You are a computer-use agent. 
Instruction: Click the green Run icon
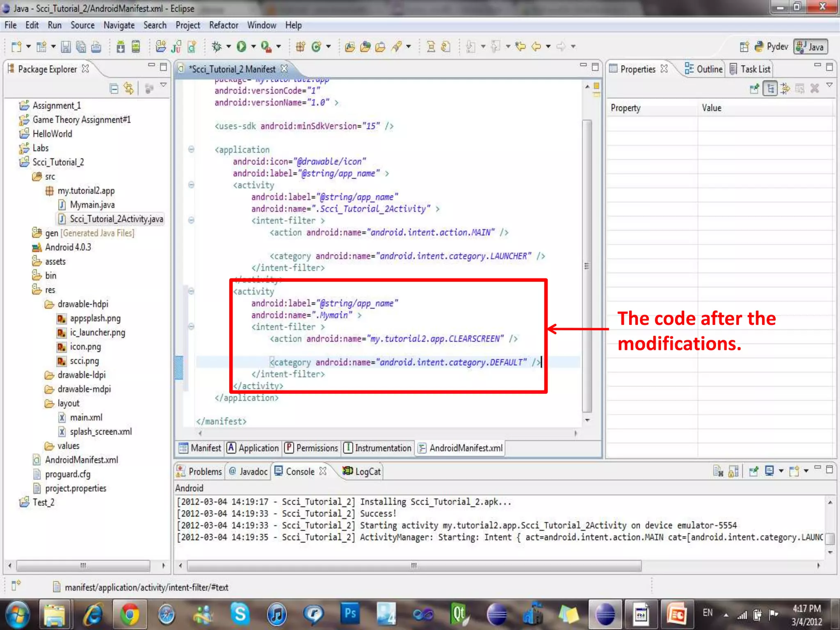pos(241,47)
